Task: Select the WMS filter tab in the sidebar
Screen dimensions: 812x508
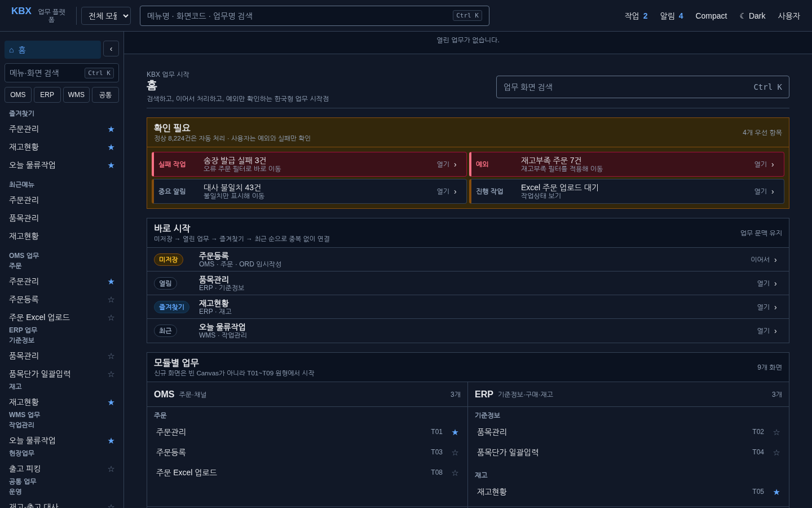Action: click(x=76, y=95)
